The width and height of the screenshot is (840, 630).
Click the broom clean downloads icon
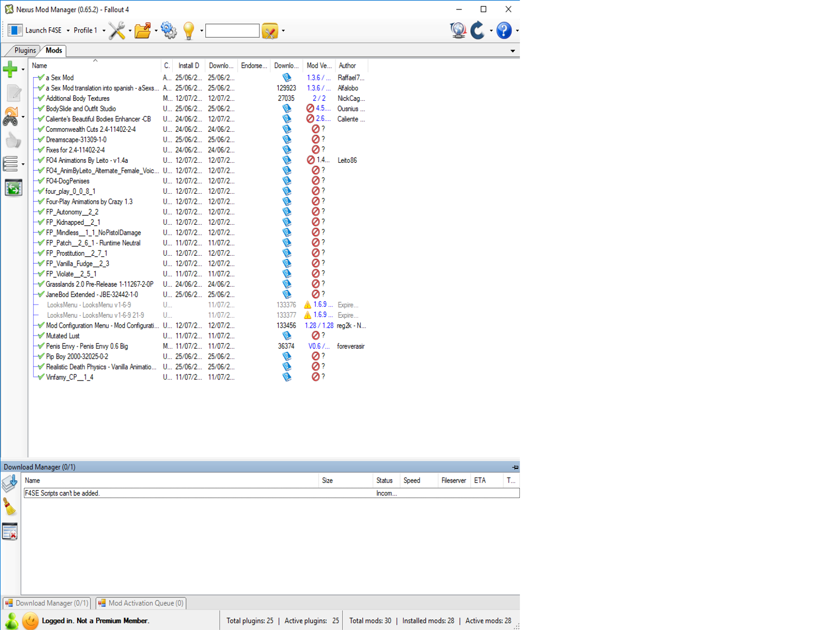pos(10,507)
